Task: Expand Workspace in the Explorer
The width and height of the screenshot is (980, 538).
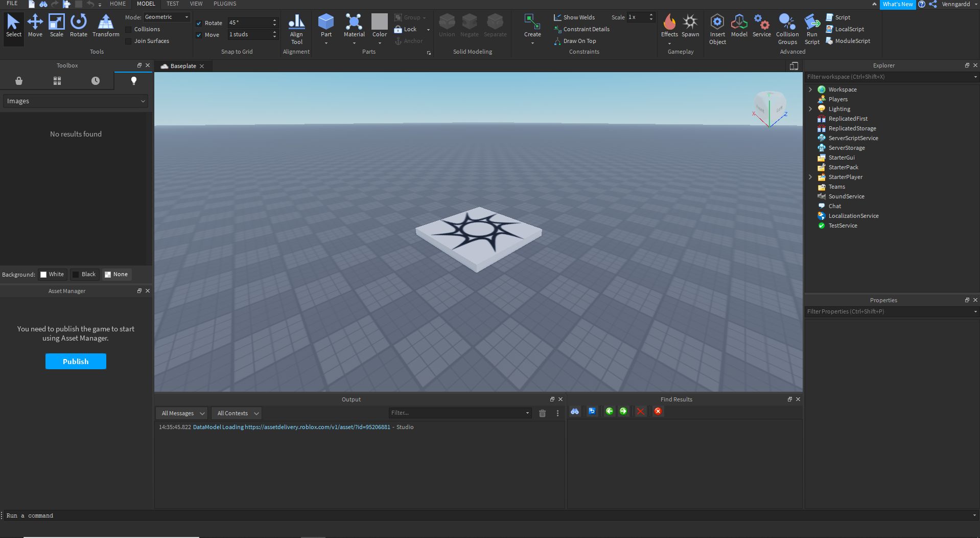Action: (810, 89)
